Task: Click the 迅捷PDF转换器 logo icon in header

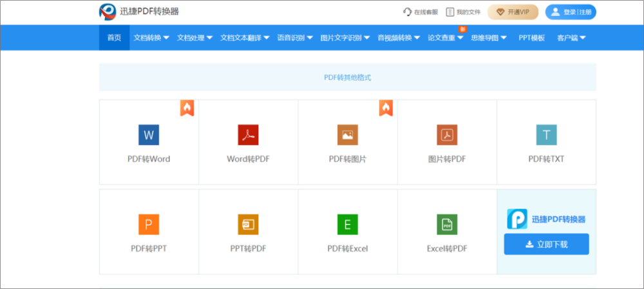Action: pyautogui.click(x=108, y=12)
